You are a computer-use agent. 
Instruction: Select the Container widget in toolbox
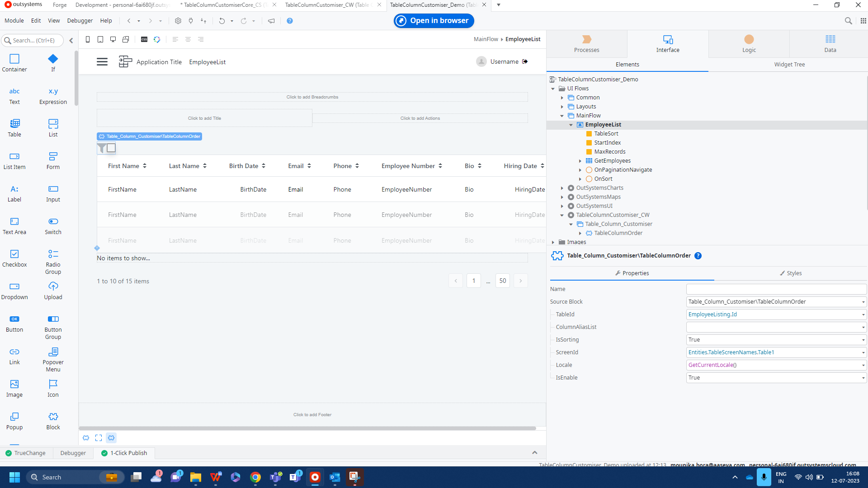point(14,63)
